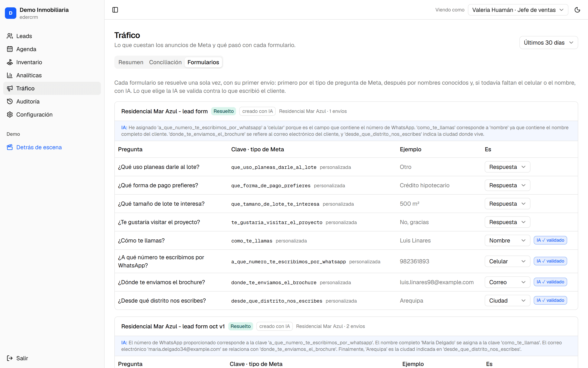Click the Agenda calendar icon

point(10,49)
